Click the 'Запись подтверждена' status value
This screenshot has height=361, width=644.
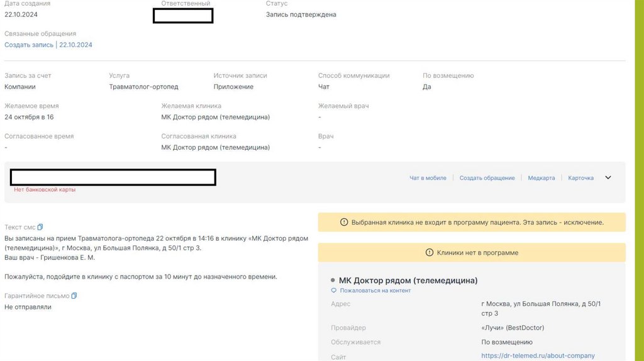301,14
